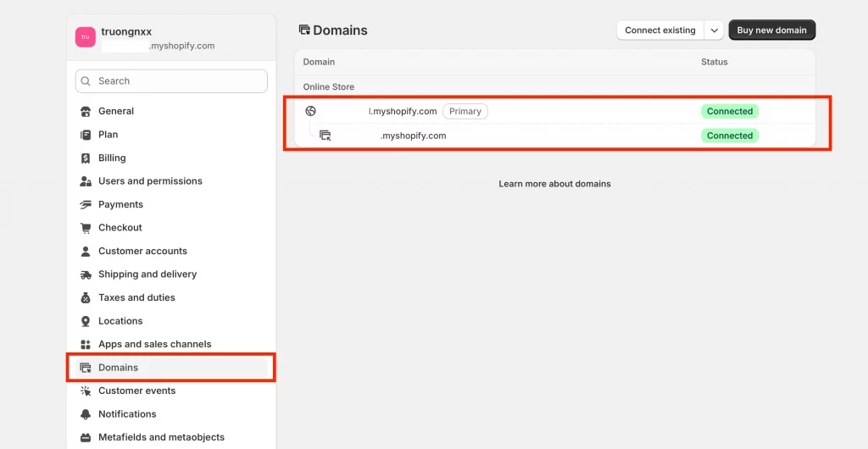
Task: Click the Plan icon in sidebar
Action: (x=86, y=135)
